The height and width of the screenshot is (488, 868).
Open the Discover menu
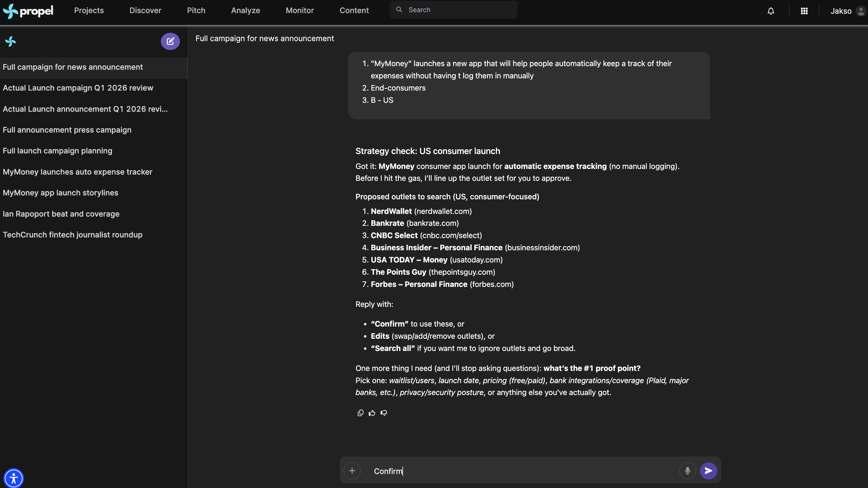(x=145, y=10)
